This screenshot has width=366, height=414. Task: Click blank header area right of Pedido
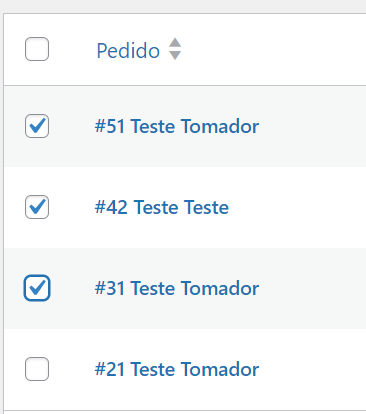pyautogui.click(x=273, y=49)
